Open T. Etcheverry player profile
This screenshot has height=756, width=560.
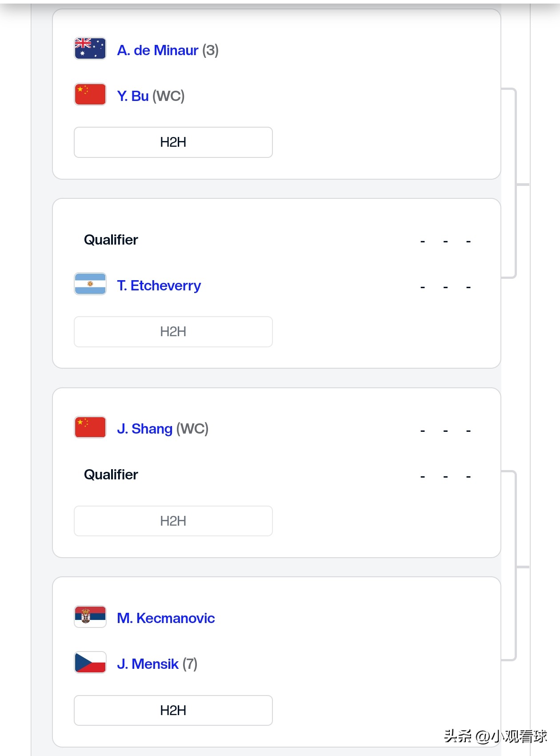pyautogui.click(x=159, y=286)
